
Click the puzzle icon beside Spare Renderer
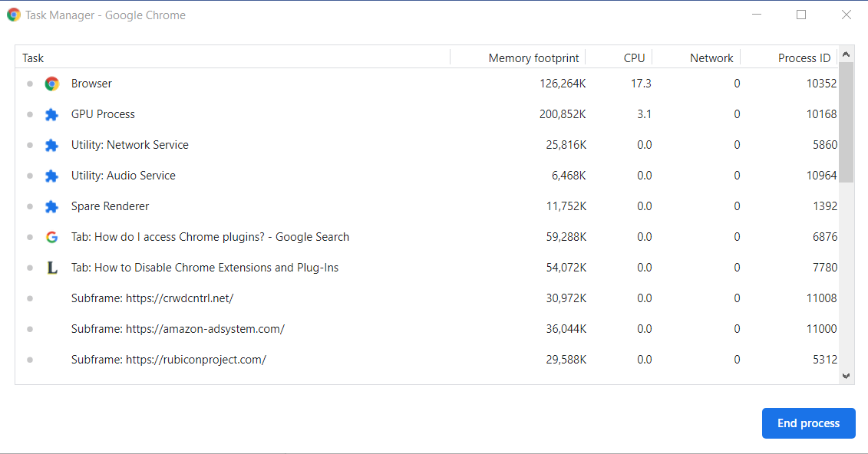pos(52,206)
